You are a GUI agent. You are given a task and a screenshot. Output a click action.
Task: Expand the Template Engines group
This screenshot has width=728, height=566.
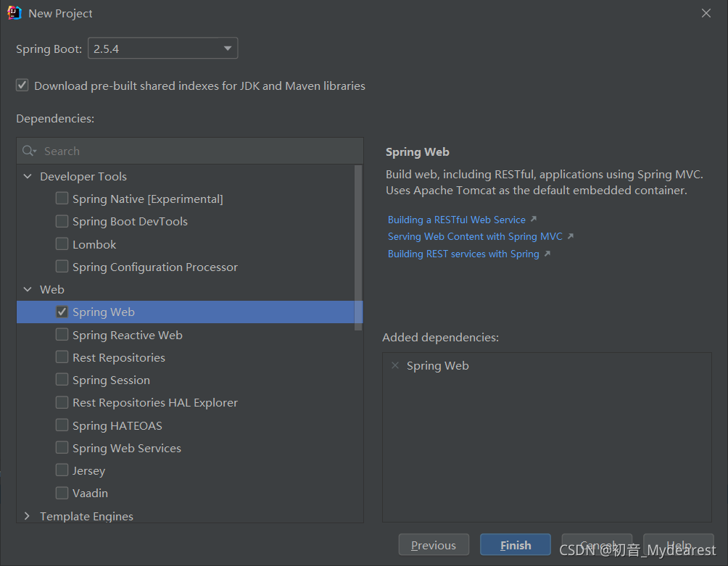tap(27, 516)
